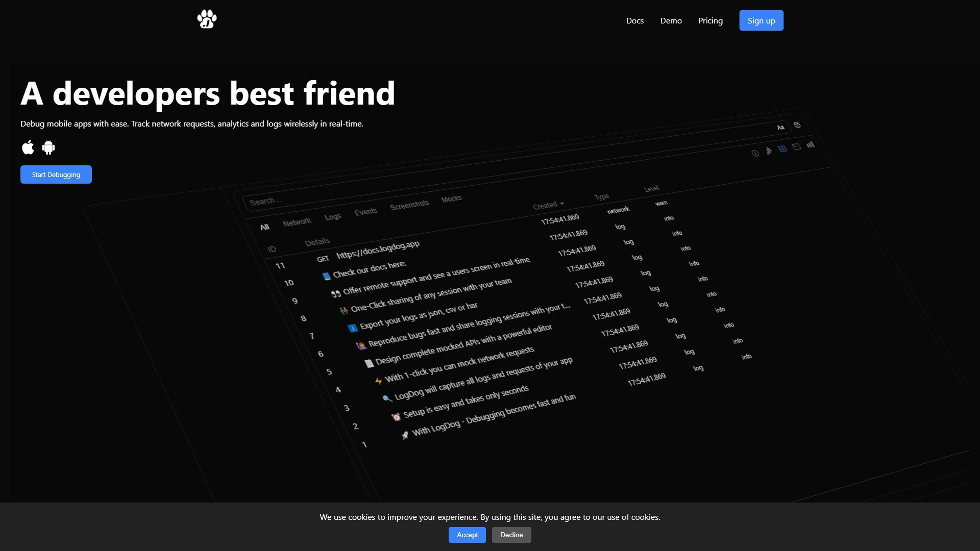Click the bar chart view icon

click(811, 145)
